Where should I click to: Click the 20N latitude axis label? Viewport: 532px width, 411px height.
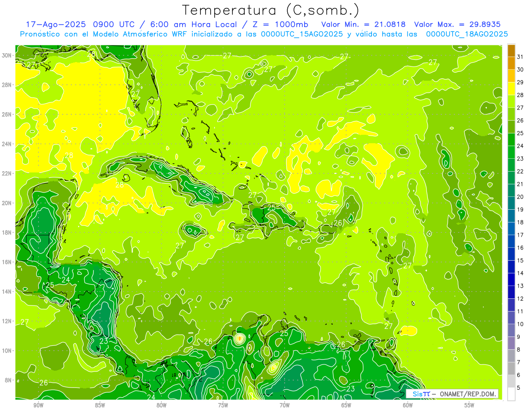[x=7, y=203]
